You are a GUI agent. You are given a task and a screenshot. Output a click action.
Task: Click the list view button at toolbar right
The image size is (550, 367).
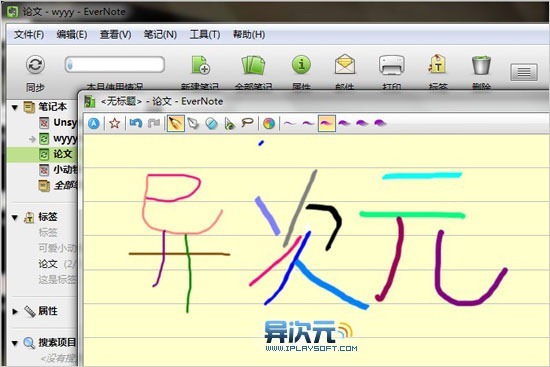[x=524, y=72]
